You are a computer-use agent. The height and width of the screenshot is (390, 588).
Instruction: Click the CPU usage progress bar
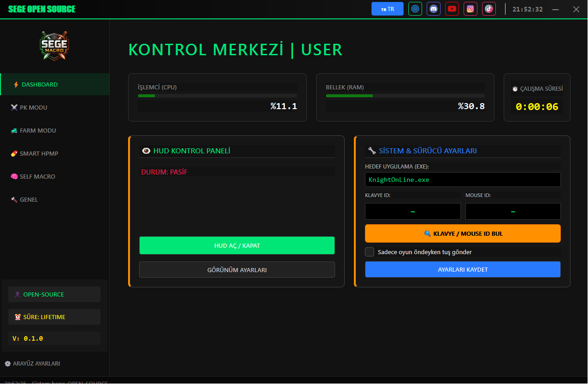(x=218, y=96)
